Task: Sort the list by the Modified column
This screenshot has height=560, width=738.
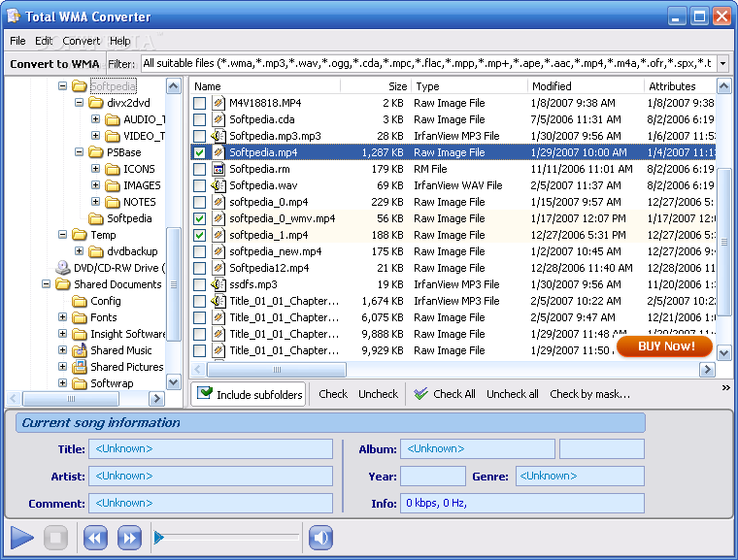Action: click(586, 86)
